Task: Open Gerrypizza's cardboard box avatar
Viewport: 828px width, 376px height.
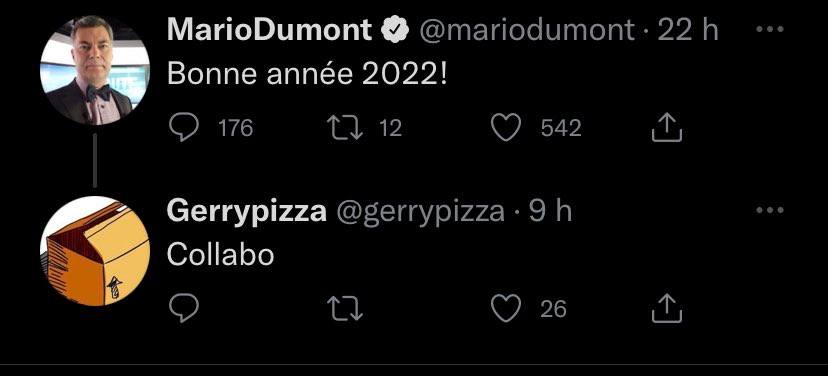Action: [95, 251]
